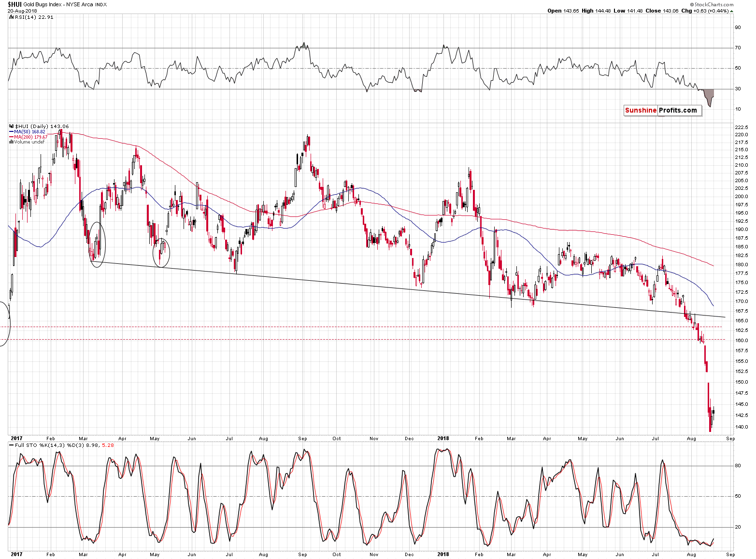Click the green up-arrow after the Chg value
This screenshot has height=559, width=756.
731,11
